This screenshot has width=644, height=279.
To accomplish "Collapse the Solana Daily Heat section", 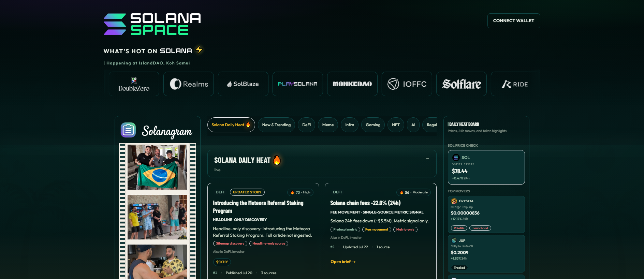I will point(427,159).
